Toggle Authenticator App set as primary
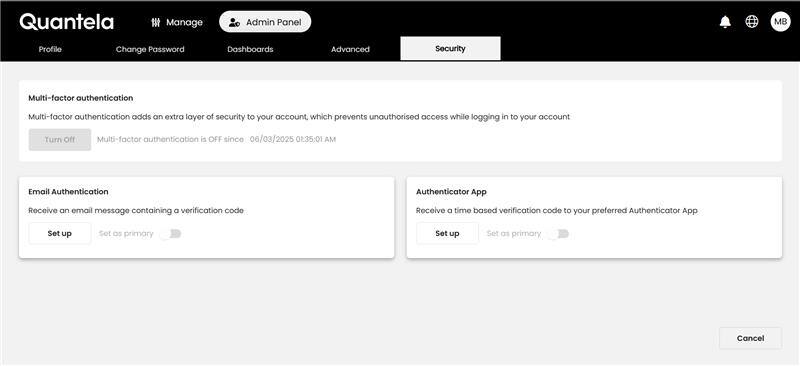Viewport: 800px width, 366px height. coord(558,234)
